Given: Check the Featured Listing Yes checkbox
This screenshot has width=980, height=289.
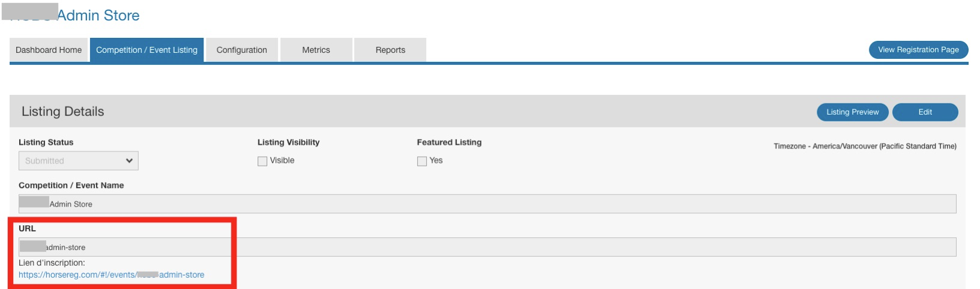Looking at the screenshot, I should click(x=422, y=161).
